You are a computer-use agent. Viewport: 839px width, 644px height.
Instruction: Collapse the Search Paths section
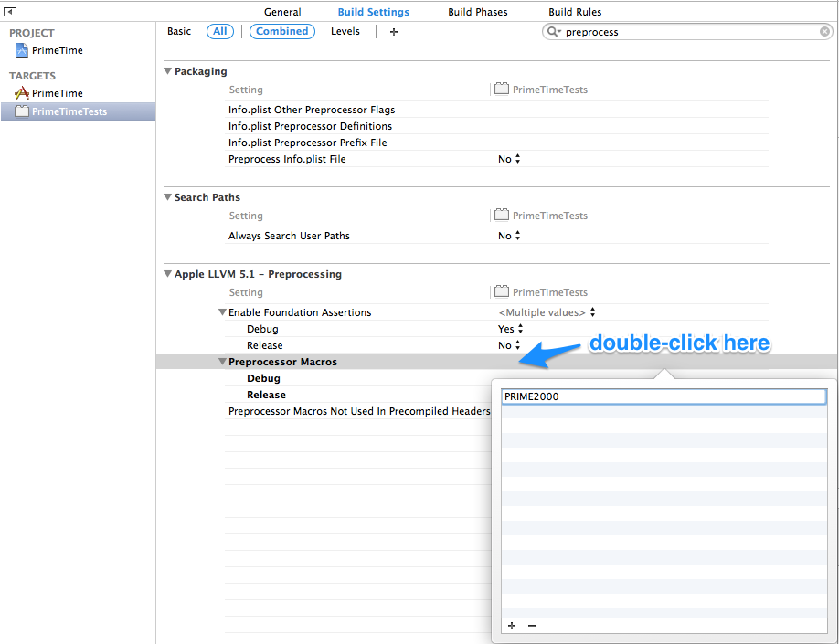tap(167, 197)
